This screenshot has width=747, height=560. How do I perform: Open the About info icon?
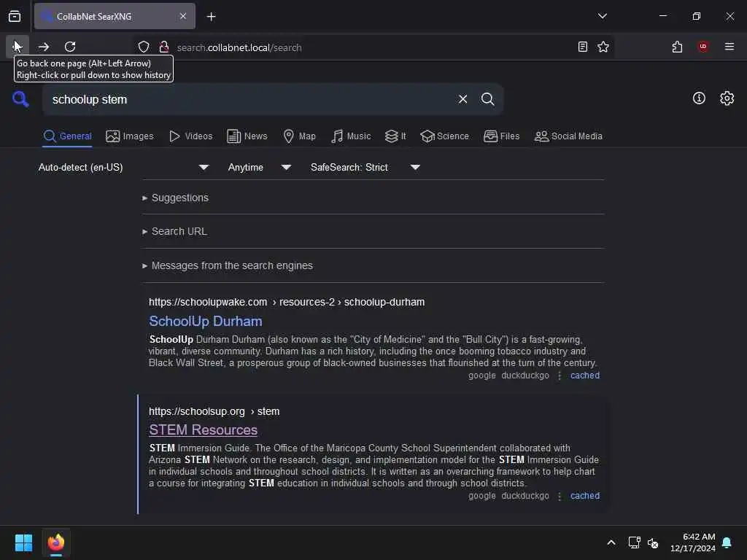pos(698,98)
